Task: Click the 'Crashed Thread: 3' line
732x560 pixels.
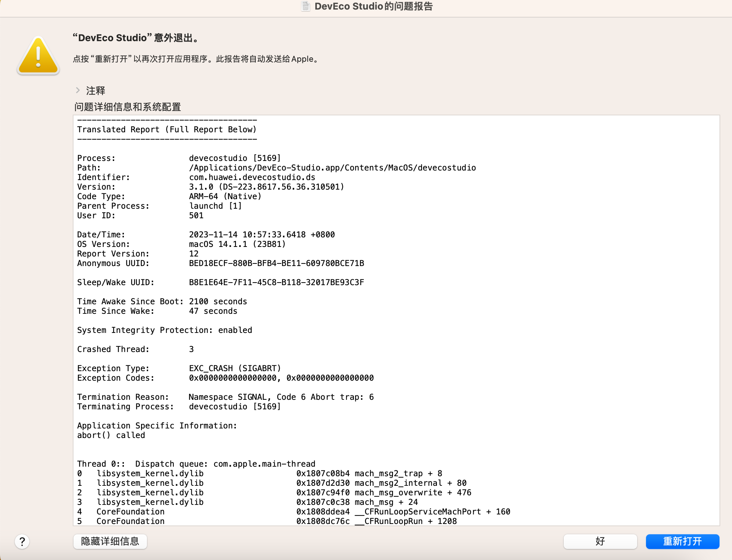Action: (135, 349)
